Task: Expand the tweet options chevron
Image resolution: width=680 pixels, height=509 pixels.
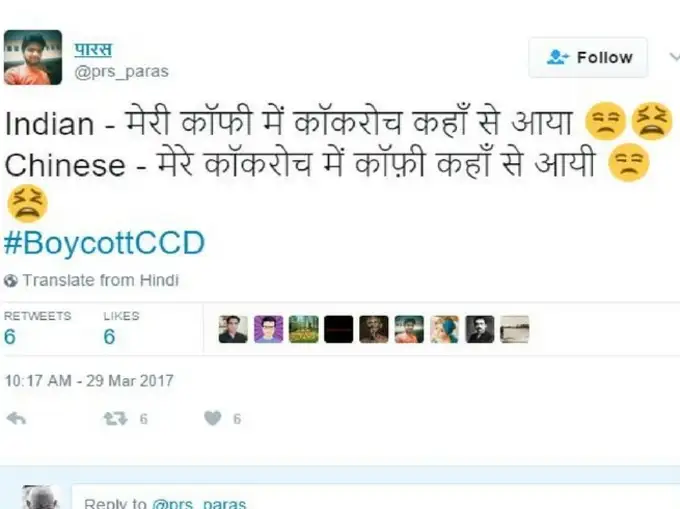Action: click(x=674, y=57)
